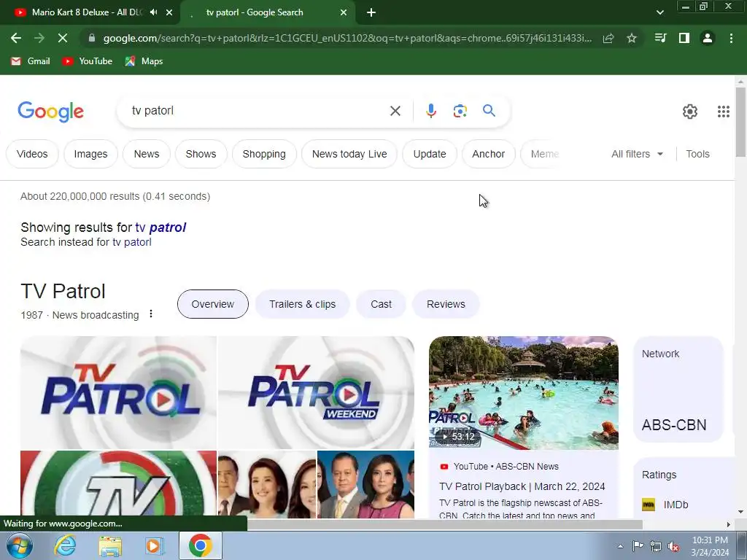Select the Anchor chip
This screenshot has width=747, height=560.
click(488, 154)
